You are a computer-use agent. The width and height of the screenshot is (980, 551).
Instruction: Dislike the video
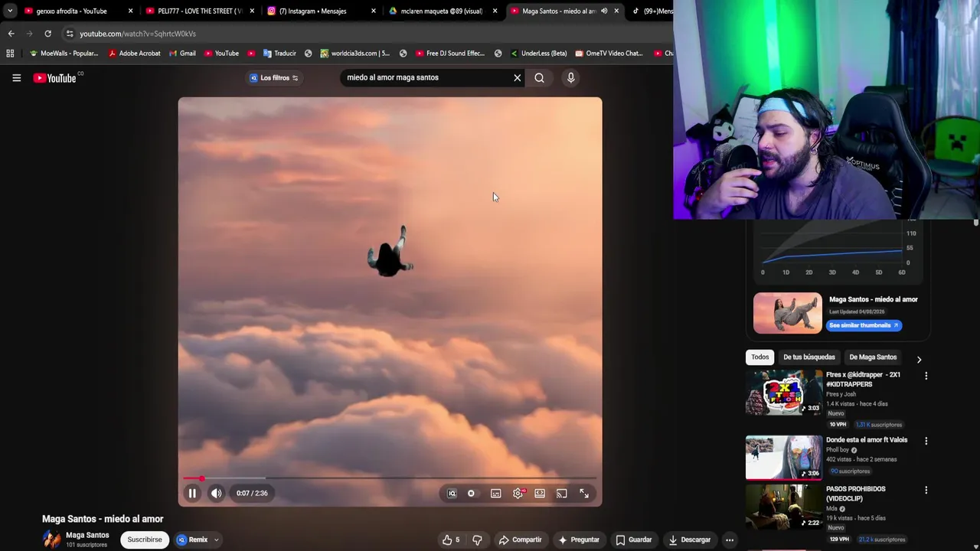pos(477,540)
